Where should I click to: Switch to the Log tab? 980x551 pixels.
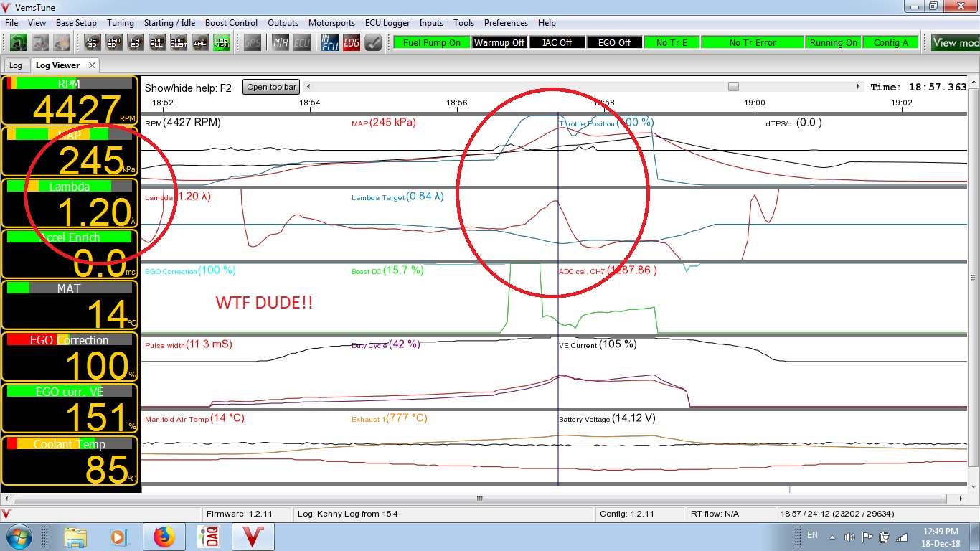(x=15, y=65)
